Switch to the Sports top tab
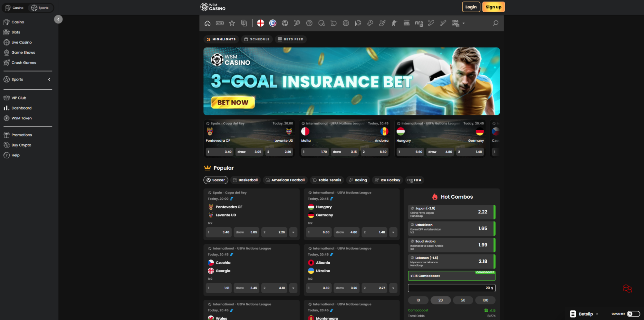The image size is (644, 320). tap(40, 8)
